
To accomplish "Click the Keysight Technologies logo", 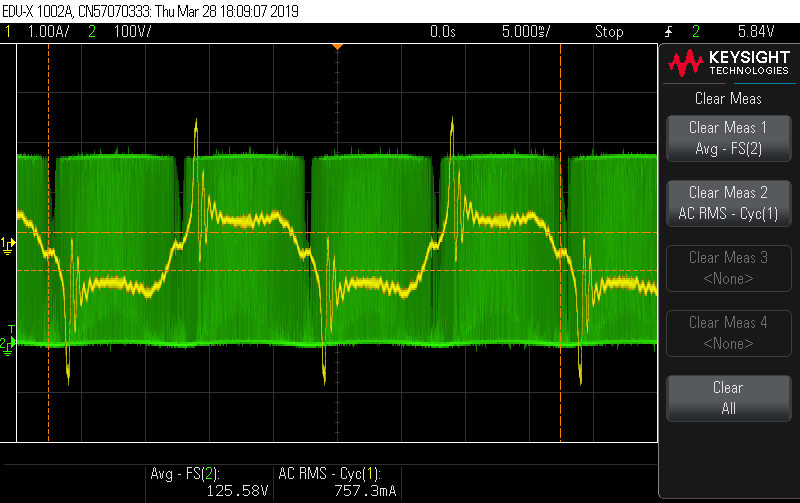I will coord(729,63).
